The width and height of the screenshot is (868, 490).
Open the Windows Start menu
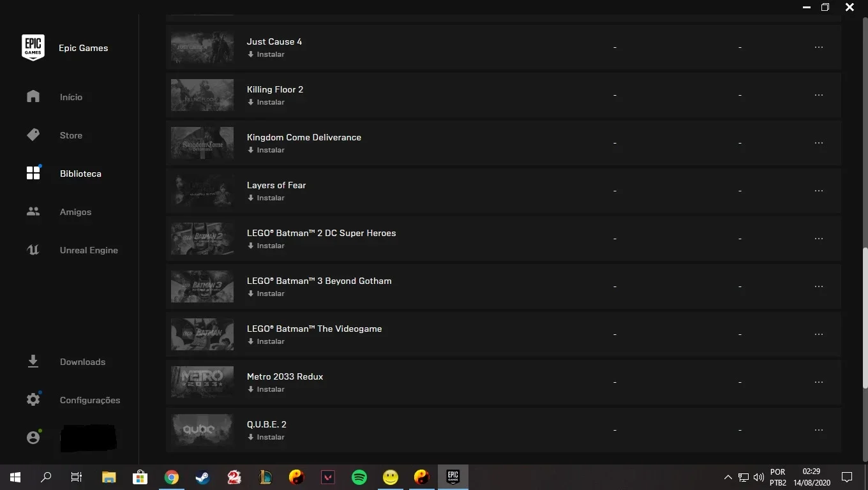[15, 477]
